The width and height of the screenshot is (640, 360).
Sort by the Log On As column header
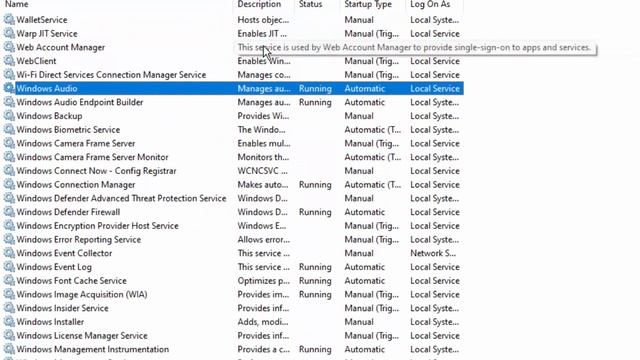tap(430, 4)
